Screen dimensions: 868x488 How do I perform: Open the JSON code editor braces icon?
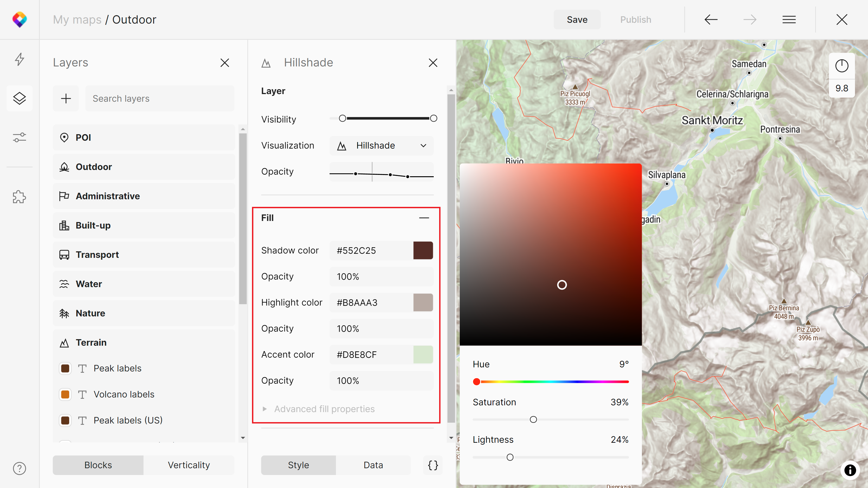tap(433, 465)
